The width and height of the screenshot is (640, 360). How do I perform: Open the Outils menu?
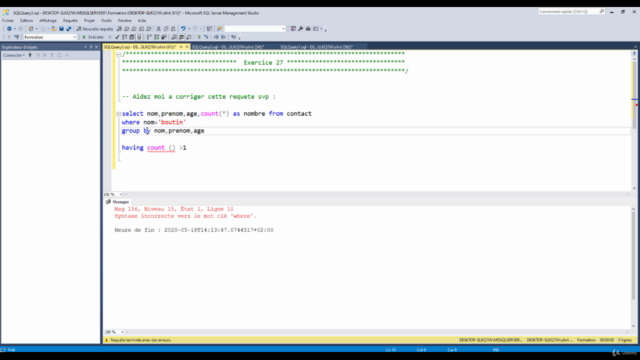click(x=106, y=20)
